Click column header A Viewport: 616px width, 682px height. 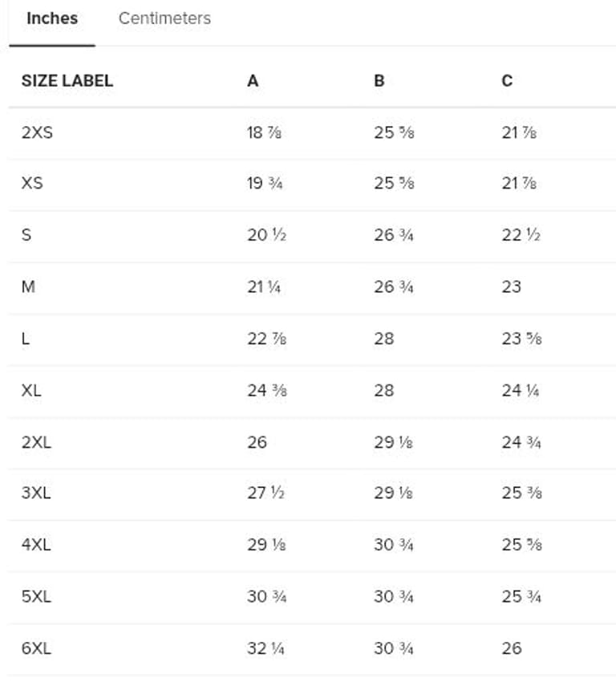tap(253, 80)
